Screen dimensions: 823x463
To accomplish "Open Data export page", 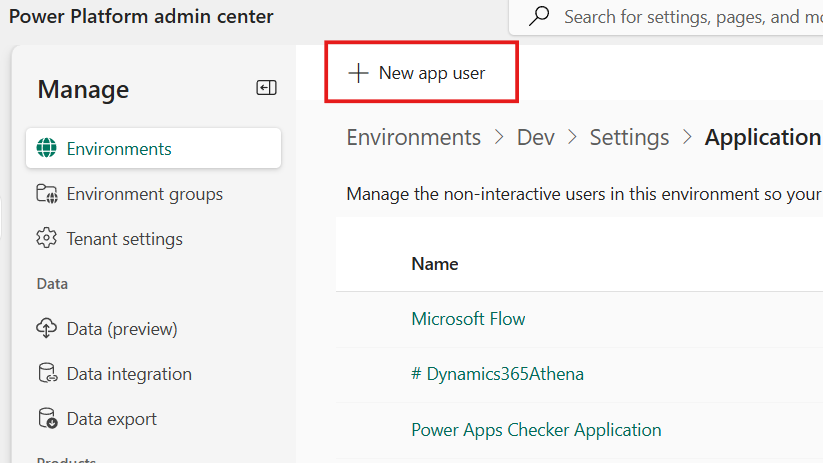I will pyautogui.click(x=112, y=419).
